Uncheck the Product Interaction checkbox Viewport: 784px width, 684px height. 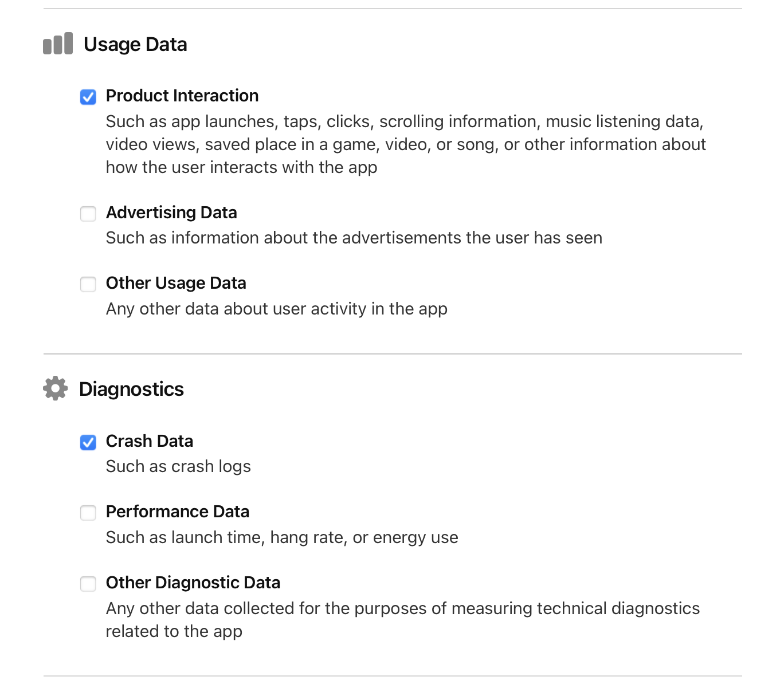click(88, 97)
